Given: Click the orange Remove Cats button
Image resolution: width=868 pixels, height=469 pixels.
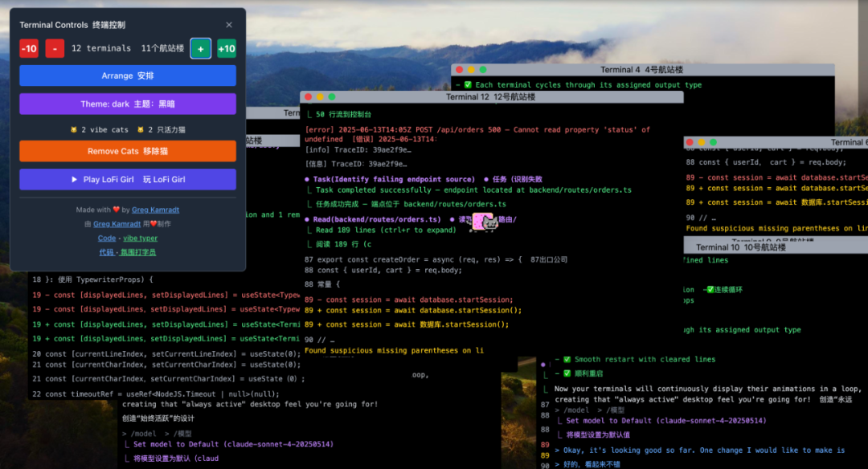Looking at the screenshot, I should point(128,151).
